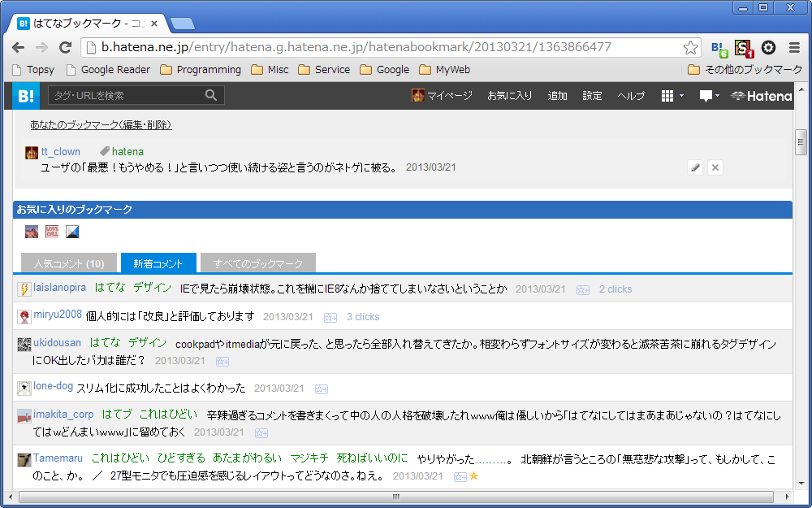This screenshot has width=812, height=508.
Task: Open あなたのブックマーク(編集・削除) link
Action: 101,125
